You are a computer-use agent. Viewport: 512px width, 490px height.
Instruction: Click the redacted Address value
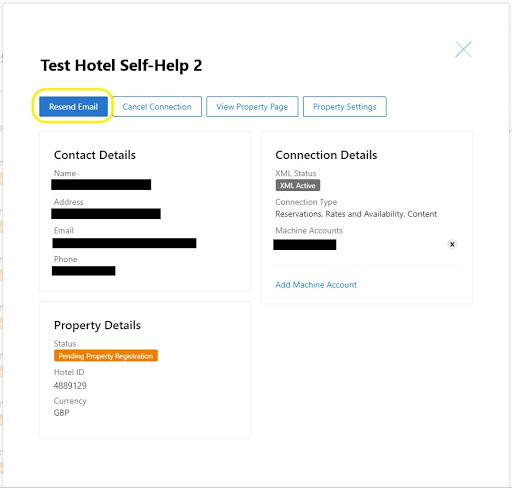pos(106,214)
